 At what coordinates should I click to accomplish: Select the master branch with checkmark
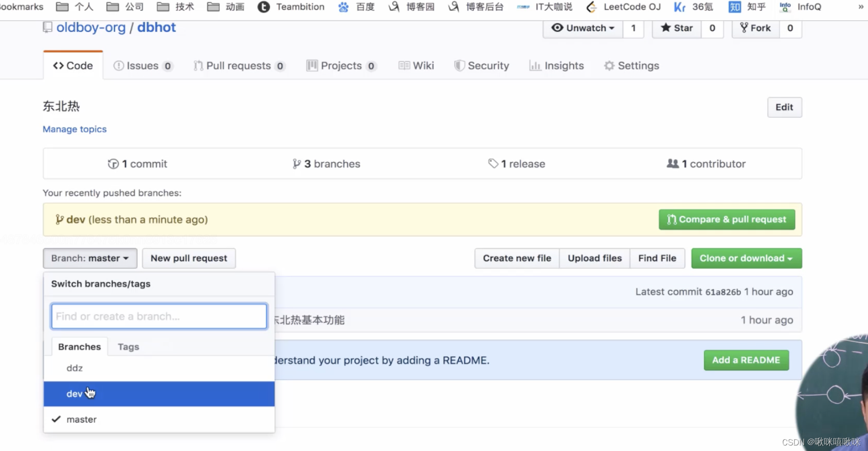[159, 419]
